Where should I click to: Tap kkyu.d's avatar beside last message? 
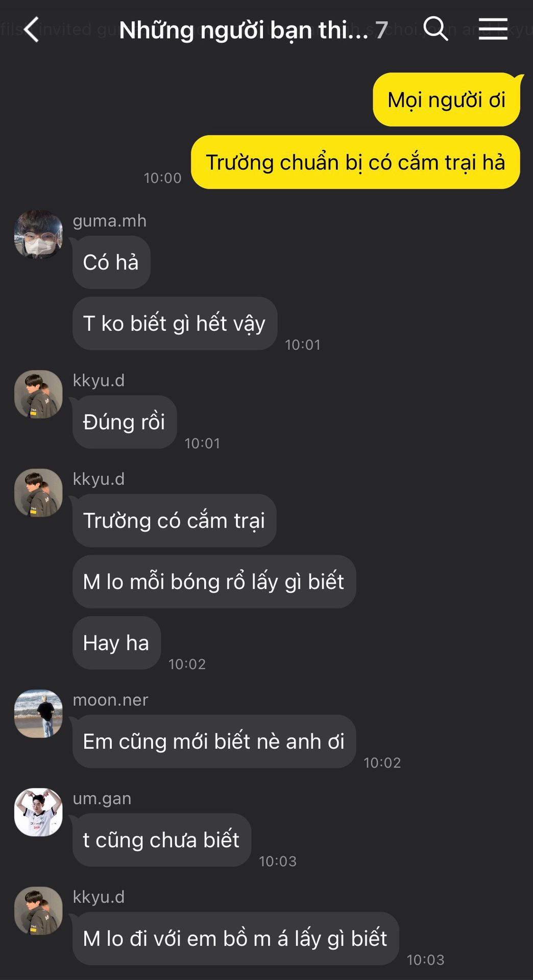coord(38,911)
